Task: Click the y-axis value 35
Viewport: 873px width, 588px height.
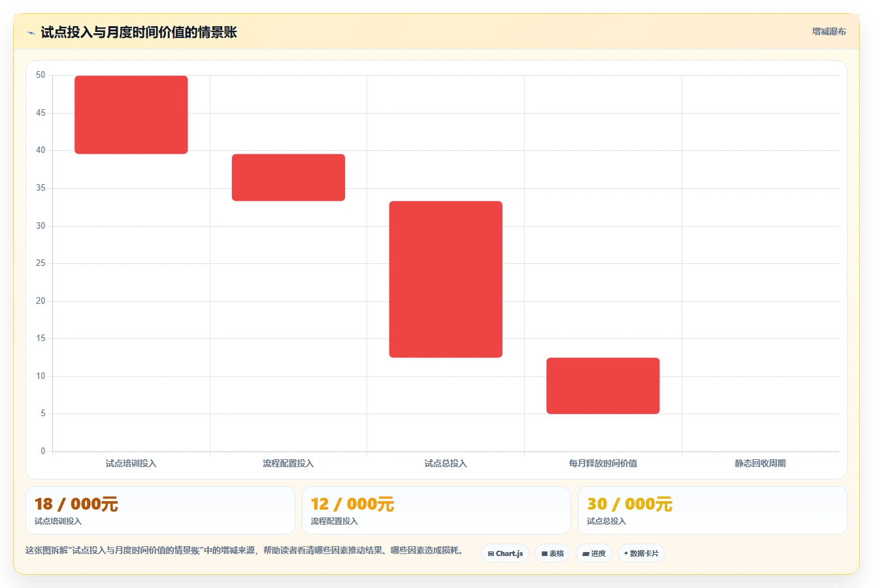Action: point(41,188)
